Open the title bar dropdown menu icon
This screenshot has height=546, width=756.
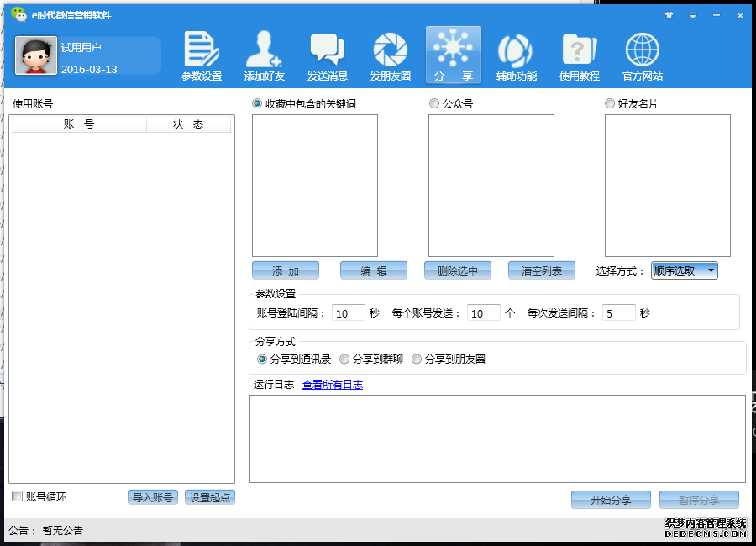[x=693, y=15]
